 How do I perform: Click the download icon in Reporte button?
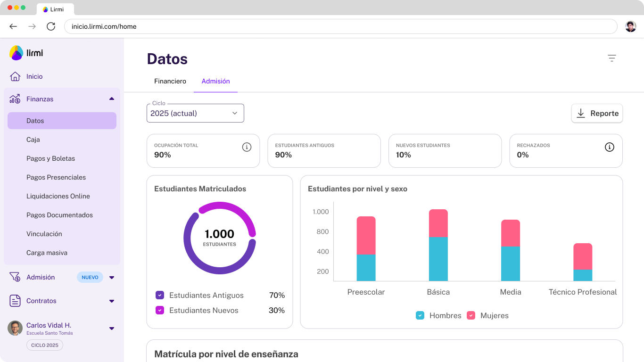581,113
